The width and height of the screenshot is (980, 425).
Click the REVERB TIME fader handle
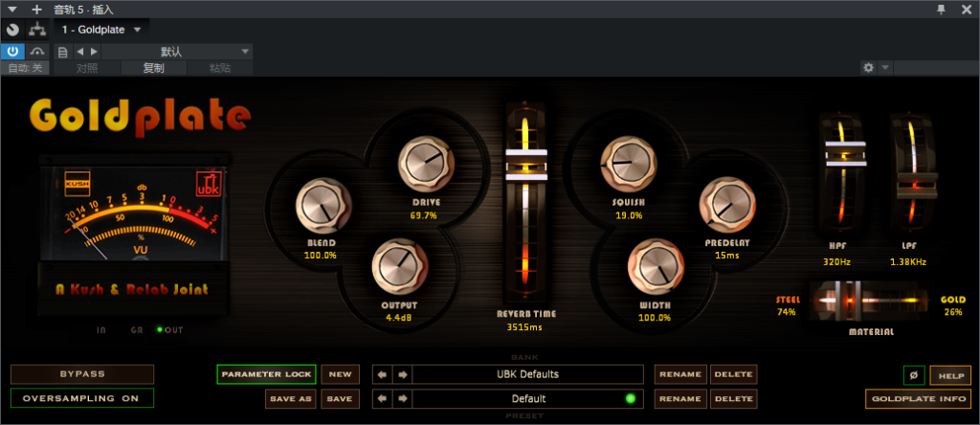click(526, 165)
